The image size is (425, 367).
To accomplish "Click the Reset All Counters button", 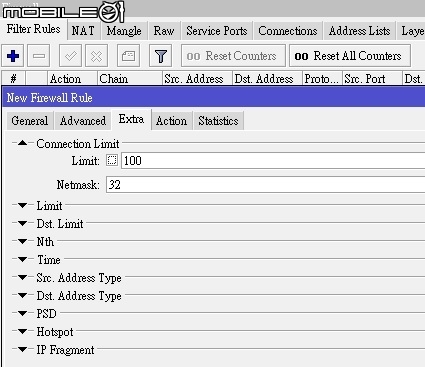I will [x=350, y=56].
